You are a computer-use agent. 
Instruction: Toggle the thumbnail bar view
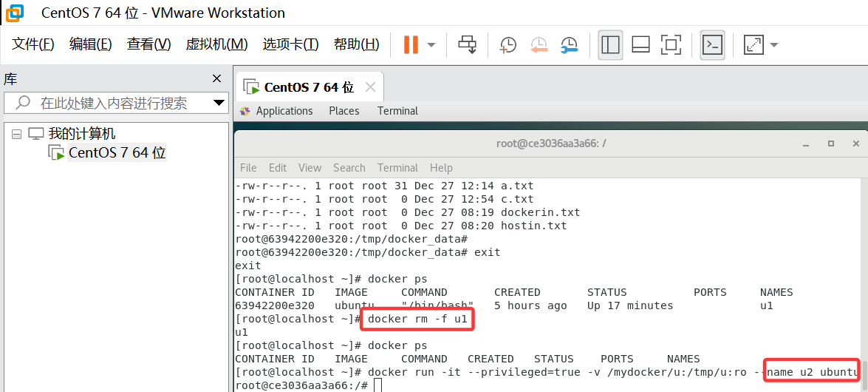pyautogui.click(x=640, y=44)
